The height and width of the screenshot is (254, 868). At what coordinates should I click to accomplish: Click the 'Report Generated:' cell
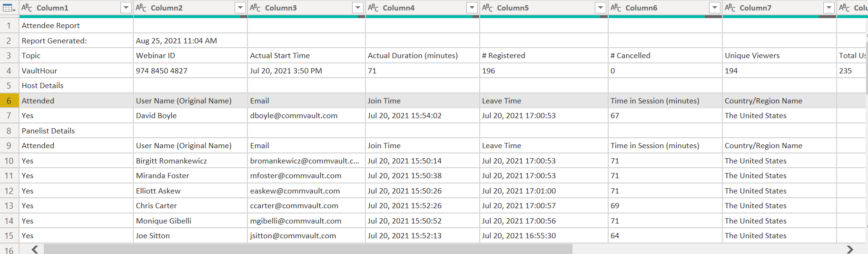click(x=76, y=41)
